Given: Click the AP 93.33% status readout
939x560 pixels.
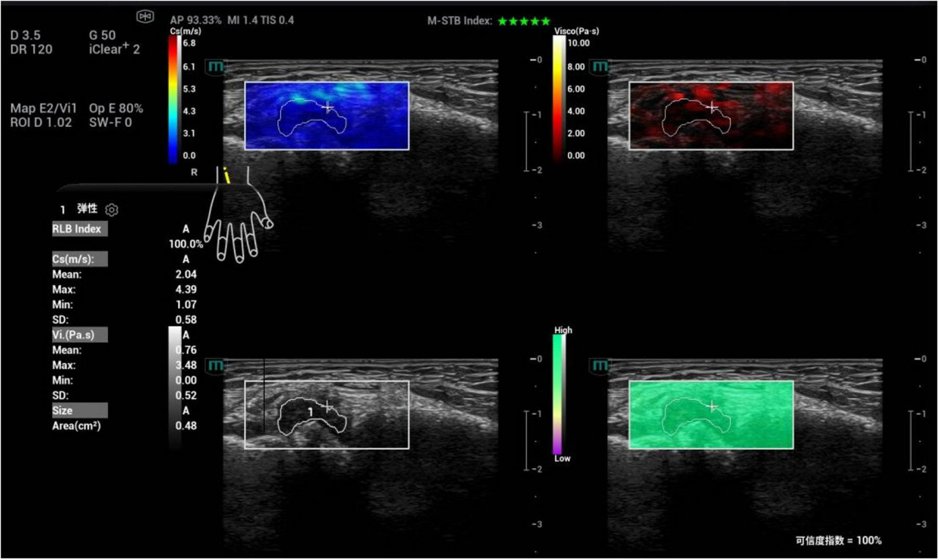Looking at the screenshot, I should pyautogui.click(x=196, y=21).
